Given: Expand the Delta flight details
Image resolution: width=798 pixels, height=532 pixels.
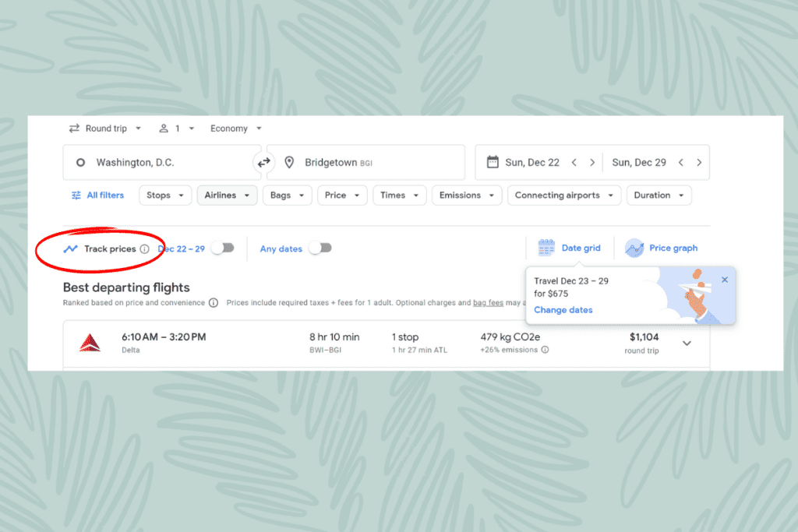Looking at the screenshot, I should click(x=687, y=343).
